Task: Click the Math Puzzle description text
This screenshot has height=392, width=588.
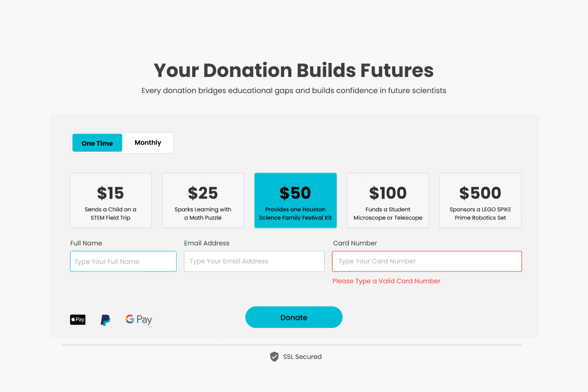Action: pos(203,213)
